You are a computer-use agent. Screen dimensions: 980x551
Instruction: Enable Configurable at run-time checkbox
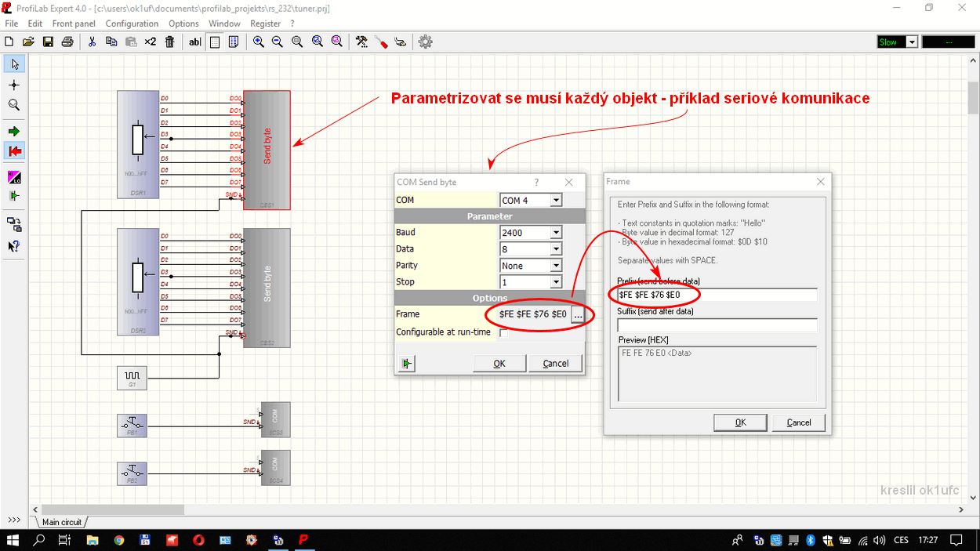click(x=504, y=333)
